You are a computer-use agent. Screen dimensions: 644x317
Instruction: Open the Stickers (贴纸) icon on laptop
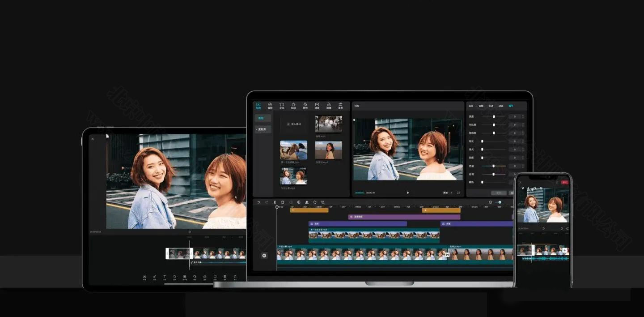pos(293,106)
